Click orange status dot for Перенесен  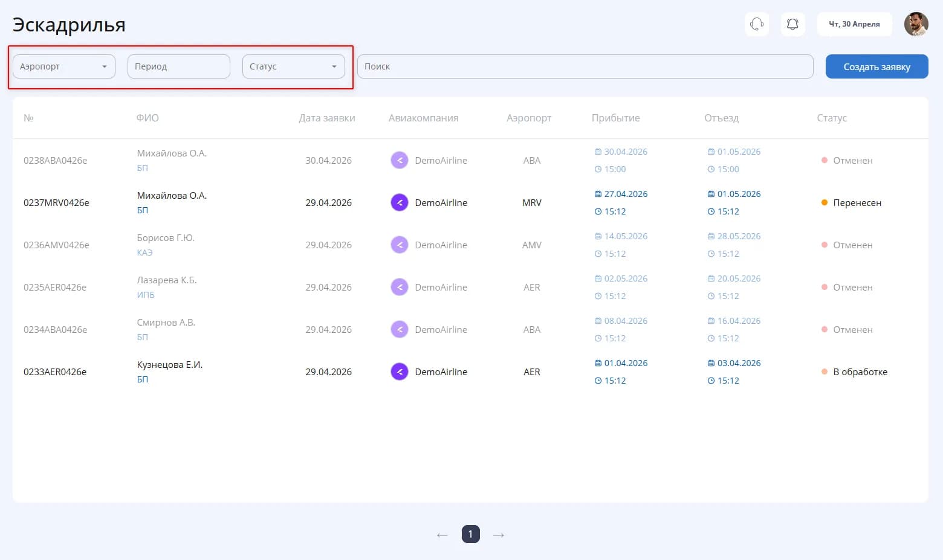pos(824,202)
